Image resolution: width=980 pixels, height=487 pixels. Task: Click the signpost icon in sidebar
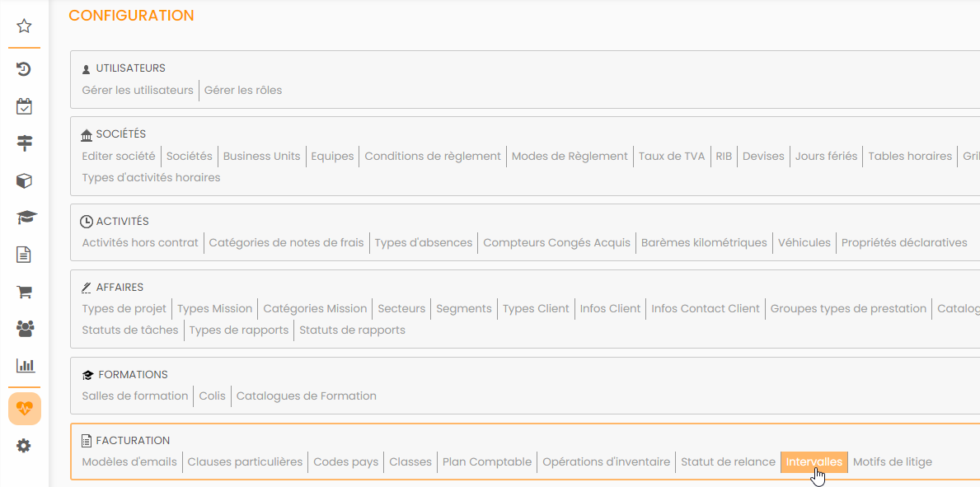pos(25,143)
